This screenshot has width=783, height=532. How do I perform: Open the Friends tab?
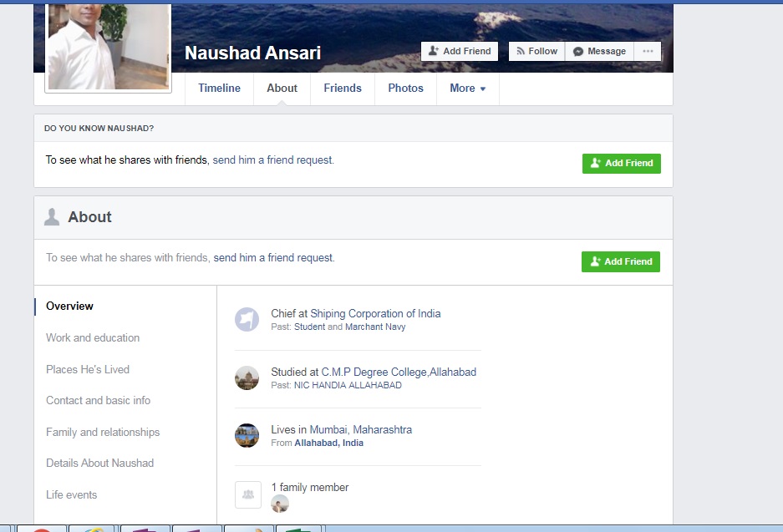343,89
